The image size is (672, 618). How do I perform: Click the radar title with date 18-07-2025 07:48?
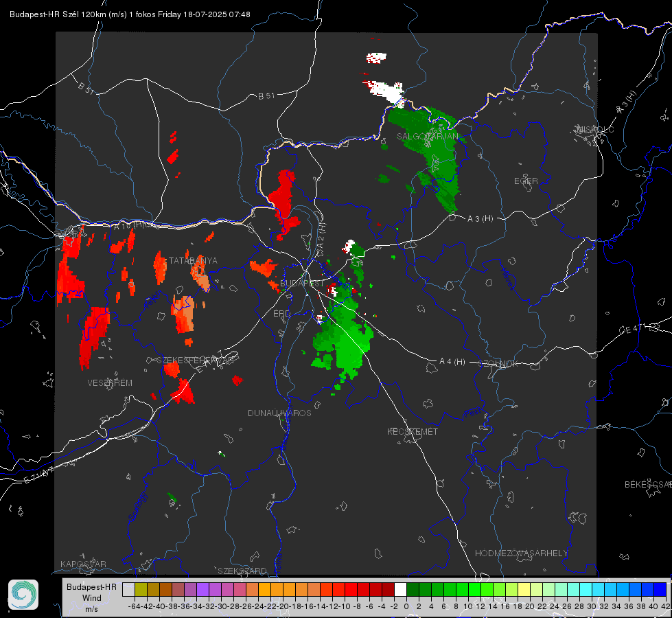pos(130,14)
